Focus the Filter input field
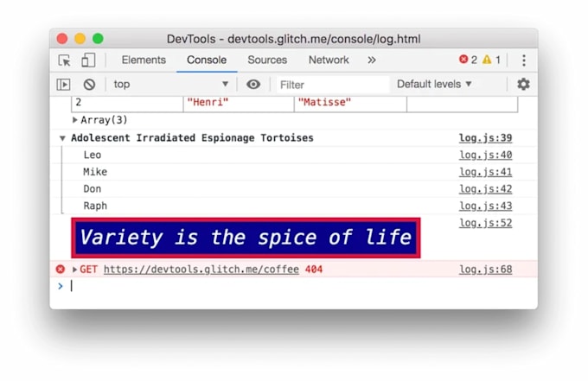Viewport: 588px width, 381px height. tap(333, 85)
